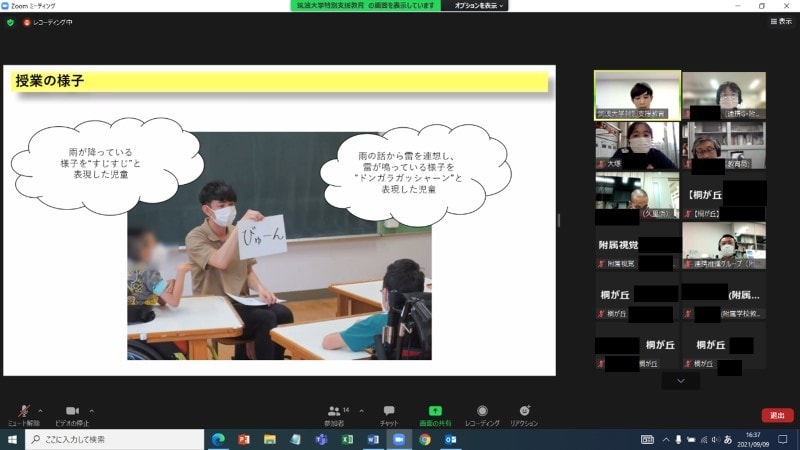Image resolution: width=800 pixels, height=450 pixels.
Task: Open the reactions menu
Action: (x=524, y=412)
